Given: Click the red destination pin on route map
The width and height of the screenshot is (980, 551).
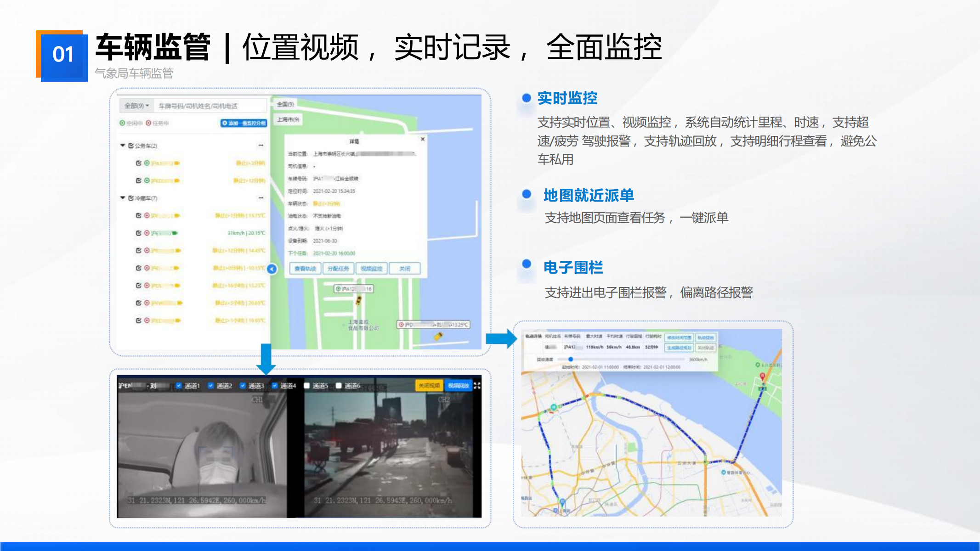Looking at the screenshot, I should (x=762, y=377).
